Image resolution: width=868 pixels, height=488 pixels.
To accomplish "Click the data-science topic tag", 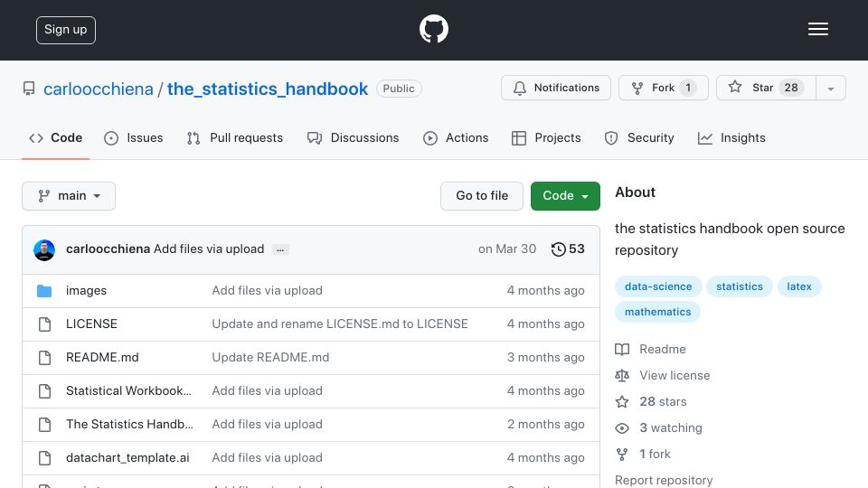I will (658, 286).
